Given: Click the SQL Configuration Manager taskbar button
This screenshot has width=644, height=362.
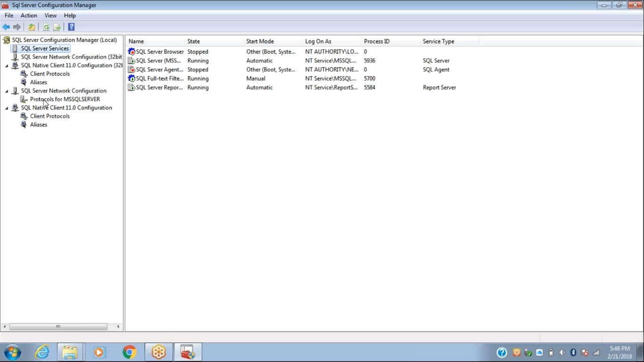Looking at the screenshot, I should pos(188,352).
